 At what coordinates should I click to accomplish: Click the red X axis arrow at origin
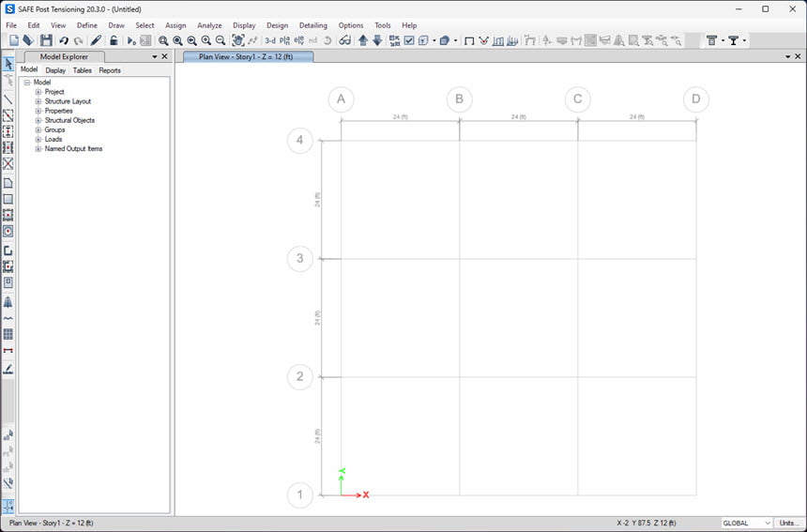[355, 495]
